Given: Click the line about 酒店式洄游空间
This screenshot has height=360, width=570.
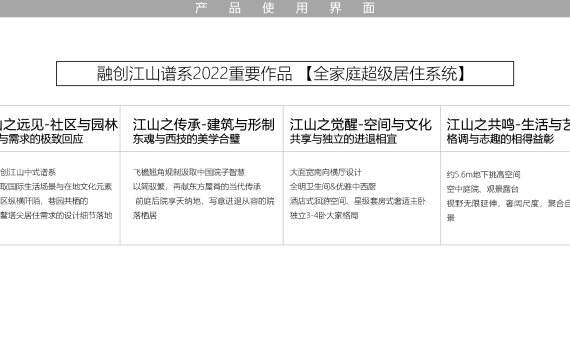Looking at the screenshot, I should pyautogui.click(x=358, y=201).
